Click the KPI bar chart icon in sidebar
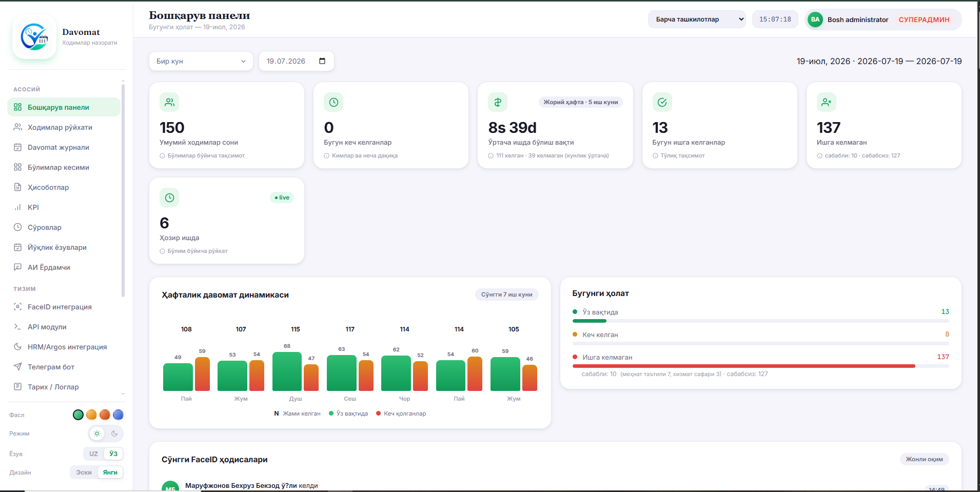 click(17, 207)
